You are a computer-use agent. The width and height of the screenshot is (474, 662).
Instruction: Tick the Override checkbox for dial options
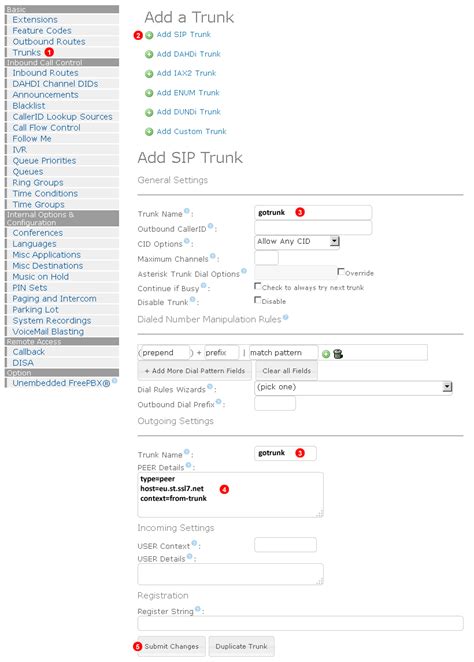pos(341,271)
